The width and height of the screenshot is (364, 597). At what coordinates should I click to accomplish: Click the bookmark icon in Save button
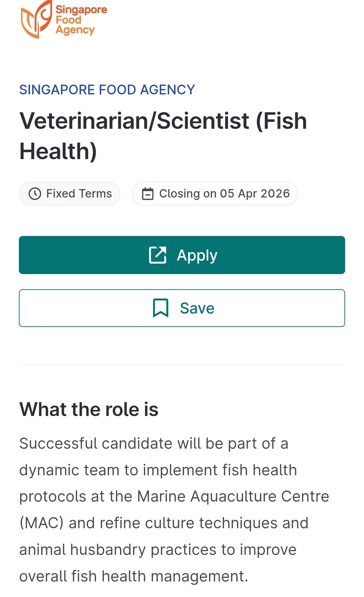click(x=161, y=308)
